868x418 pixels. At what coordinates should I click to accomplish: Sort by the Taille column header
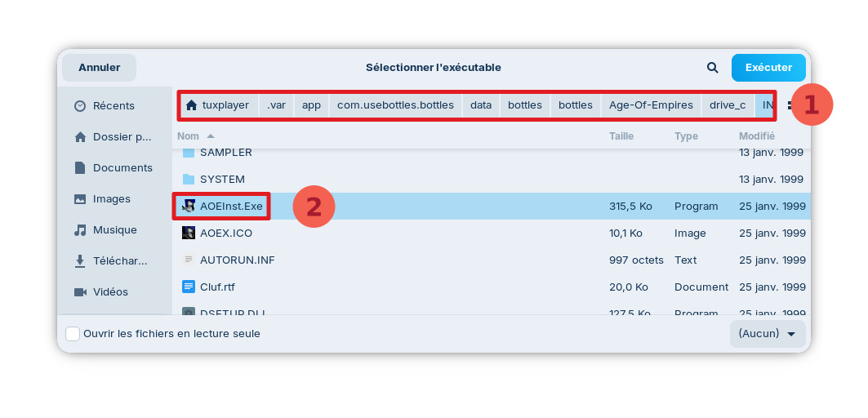621,136
